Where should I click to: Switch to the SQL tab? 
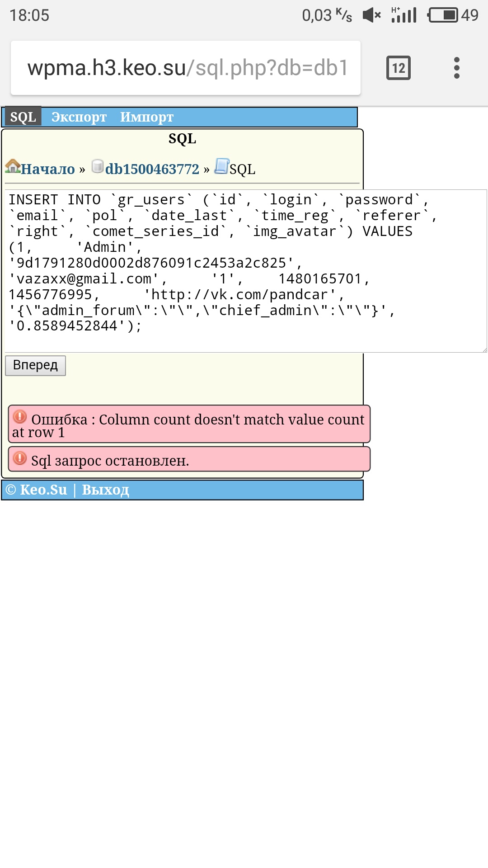pos(23,117)
